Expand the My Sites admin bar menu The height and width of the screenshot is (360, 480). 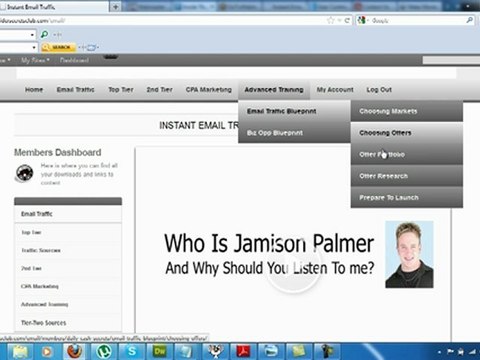(x=35, y=60)
